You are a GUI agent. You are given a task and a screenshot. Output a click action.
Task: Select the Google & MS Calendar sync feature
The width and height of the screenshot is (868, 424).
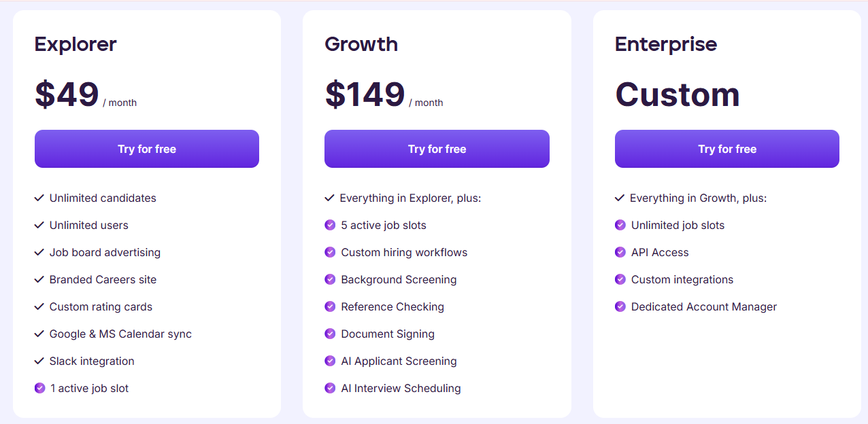click(120, 334)
